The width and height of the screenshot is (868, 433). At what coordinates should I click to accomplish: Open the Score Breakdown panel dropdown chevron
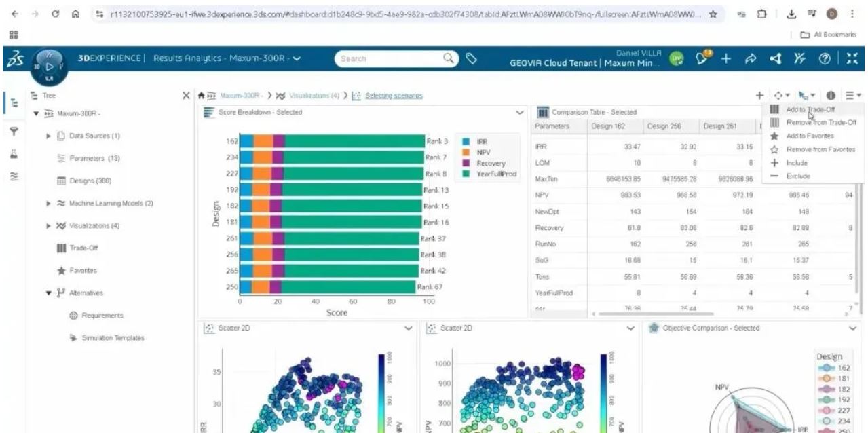520,112
